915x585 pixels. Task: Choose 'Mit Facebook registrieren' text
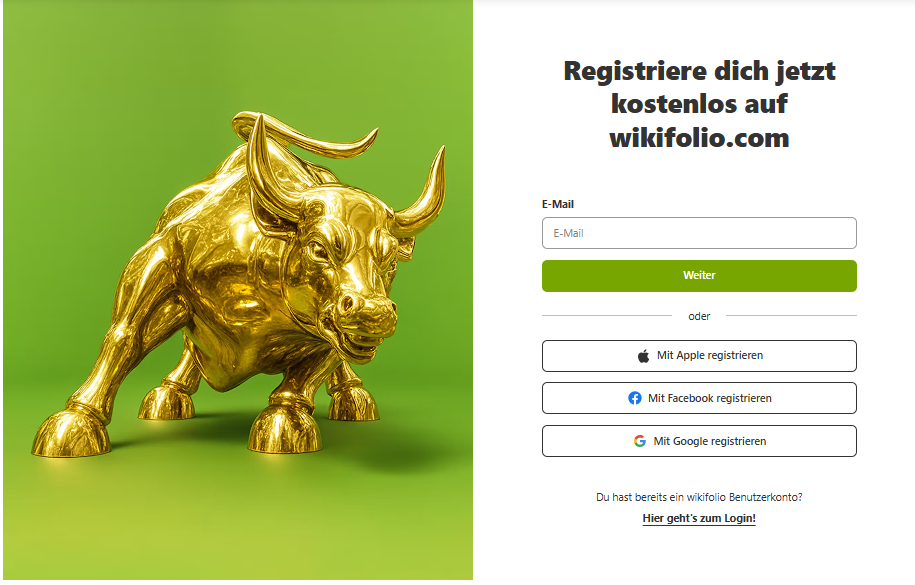tap(710, 398)
